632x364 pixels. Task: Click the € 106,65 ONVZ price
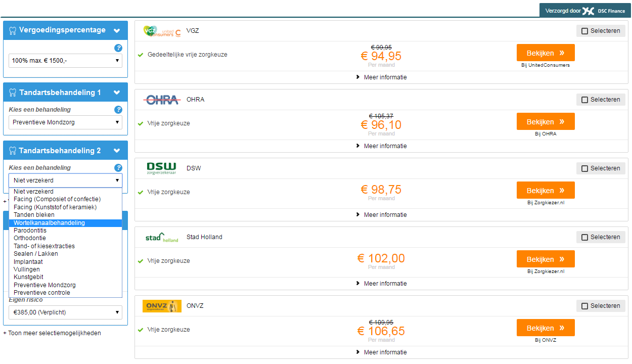click(381, 331)
